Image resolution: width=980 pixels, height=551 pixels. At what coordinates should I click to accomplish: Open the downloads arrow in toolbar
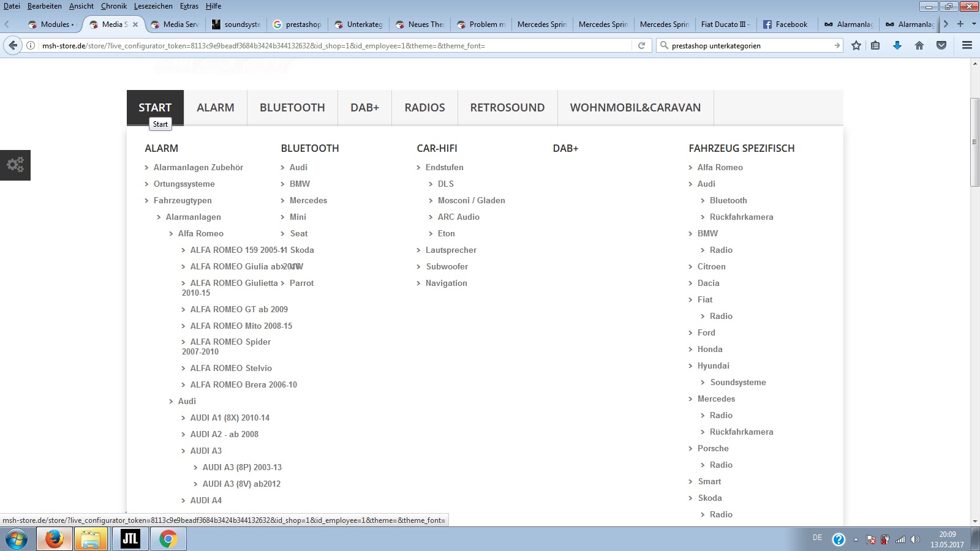897,45
